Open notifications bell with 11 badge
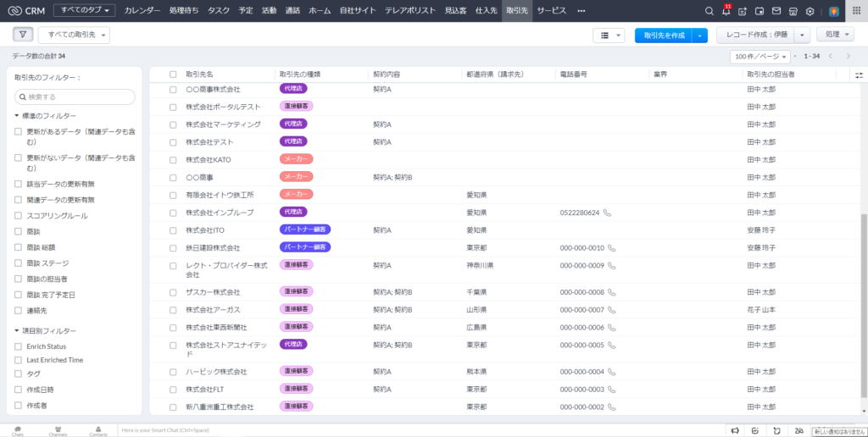Image resolution: width=868 pixels, height=437 pixels. (726, 11)
